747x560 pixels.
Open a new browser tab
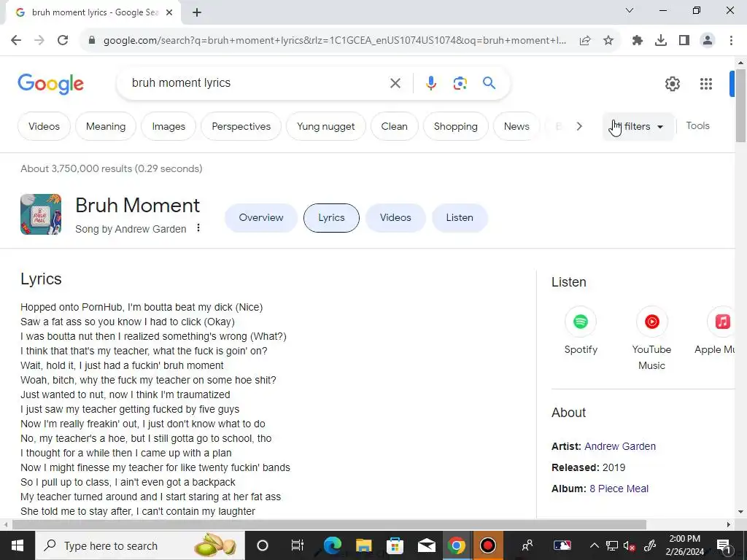click(x=197, y=12)
